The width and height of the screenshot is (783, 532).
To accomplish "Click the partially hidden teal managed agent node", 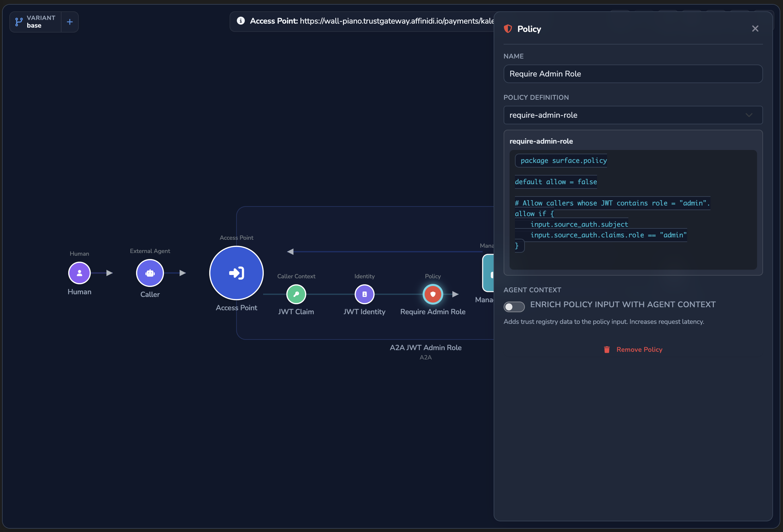I will [488, 273].
